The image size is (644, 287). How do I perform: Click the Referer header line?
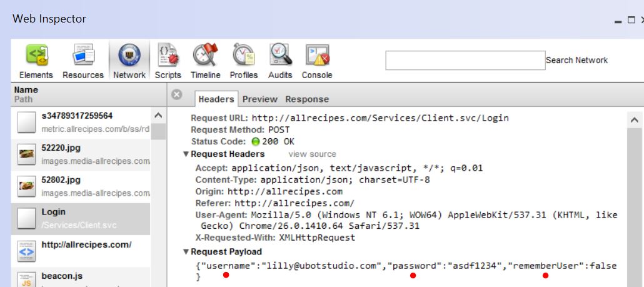pos(274,204)
